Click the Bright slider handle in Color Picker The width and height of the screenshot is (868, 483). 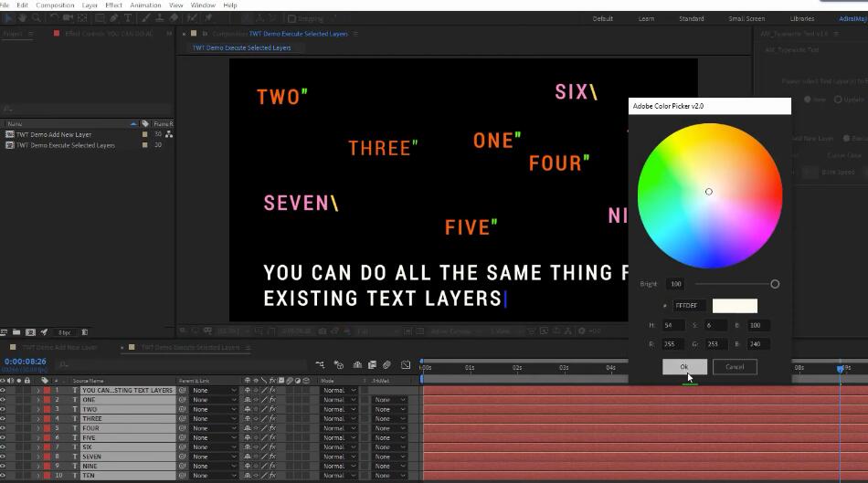pyautogui.click(x=775, y=284)
